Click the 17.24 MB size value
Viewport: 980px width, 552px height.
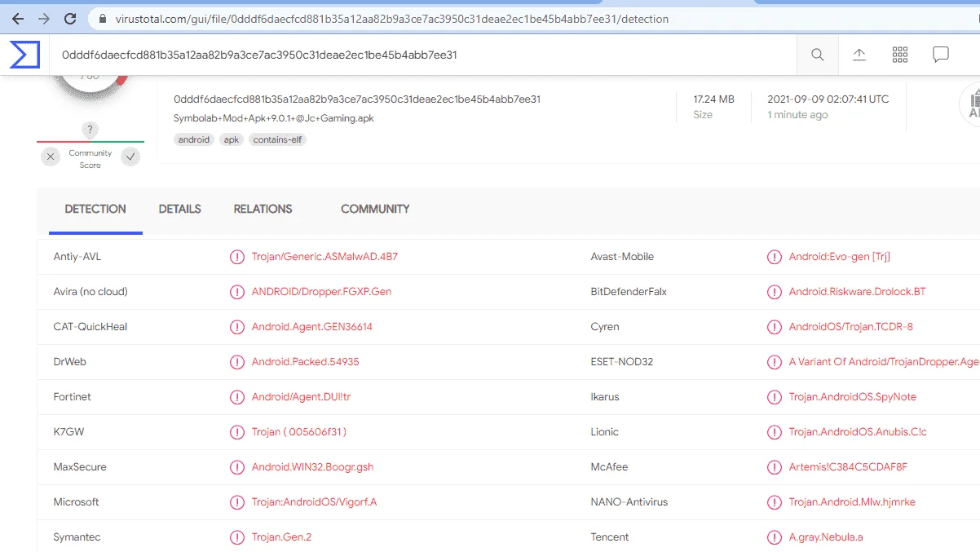[713, 99]
